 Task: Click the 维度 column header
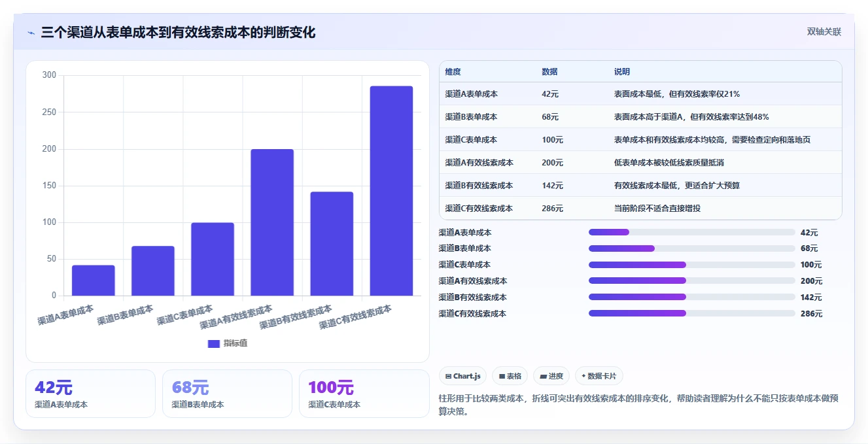point(453,72)
